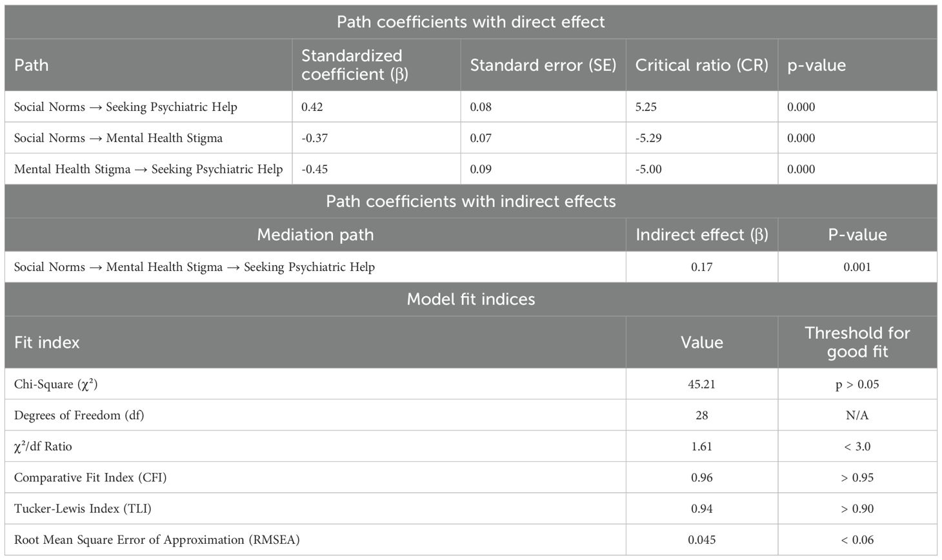
Task: Click the 'Path coefficients with direct effect' heading
Action: [x=470, y=22]
